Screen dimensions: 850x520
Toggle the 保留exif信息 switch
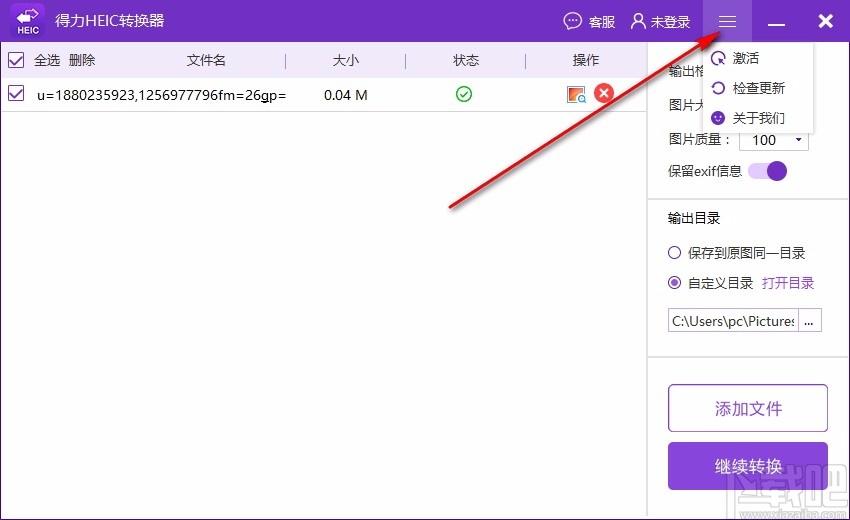click(x=768, y=171)
